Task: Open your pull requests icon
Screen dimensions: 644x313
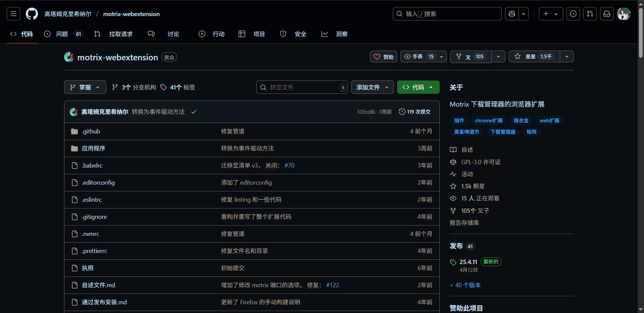Action: (590, 14)
